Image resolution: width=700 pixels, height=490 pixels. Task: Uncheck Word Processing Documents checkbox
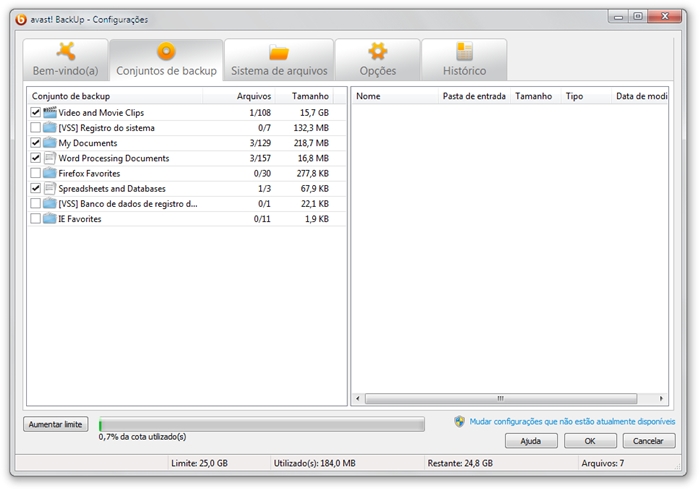point(36,158)
